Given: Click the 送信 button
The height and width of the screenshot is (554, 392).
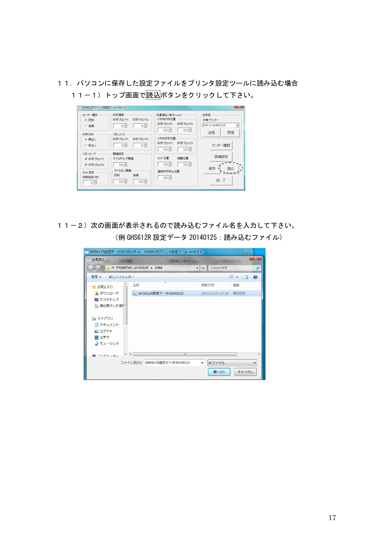Looking at the screenshot, I should point(211,133).
